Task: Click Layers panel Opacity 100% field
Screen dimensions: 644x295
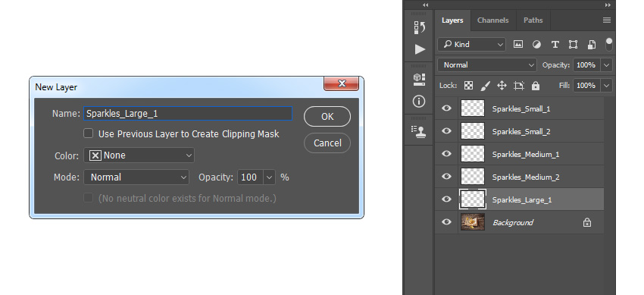Action: tap(587, 65)
